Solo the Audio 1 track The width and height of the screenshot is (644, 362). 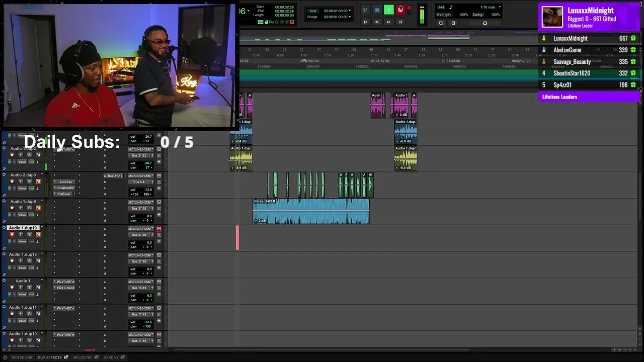click(29, 288)
